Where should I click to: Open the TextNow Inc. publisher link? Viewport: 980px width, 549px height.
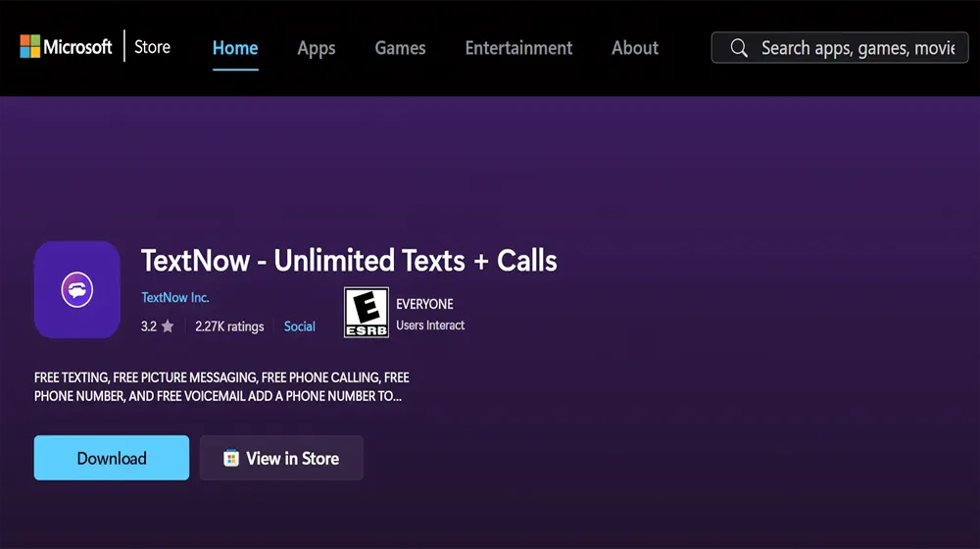coord(175,298)
